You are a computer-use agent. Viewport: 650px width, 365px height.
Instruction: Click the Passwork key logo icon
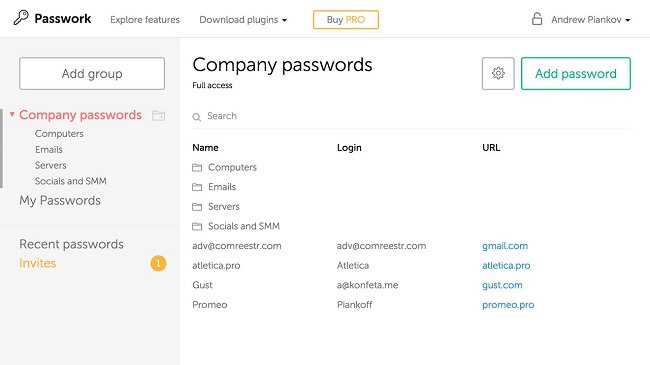tap(21, 18)
